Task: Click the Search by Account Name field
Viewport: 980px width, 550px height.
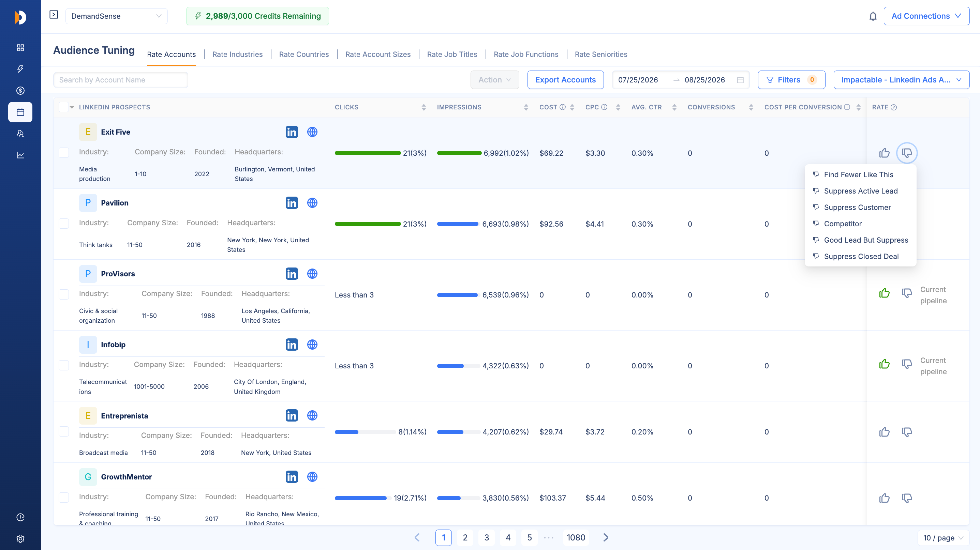Action: [x=121, y=80]
